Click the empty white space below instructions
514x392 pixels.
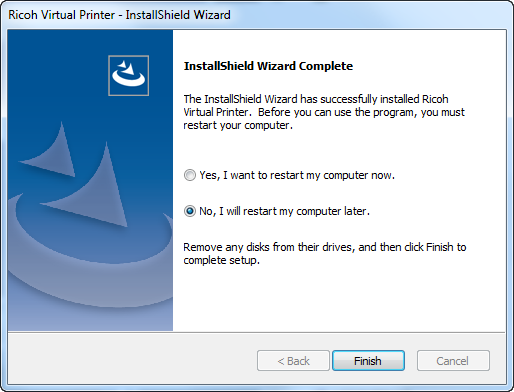click(338, 298)
